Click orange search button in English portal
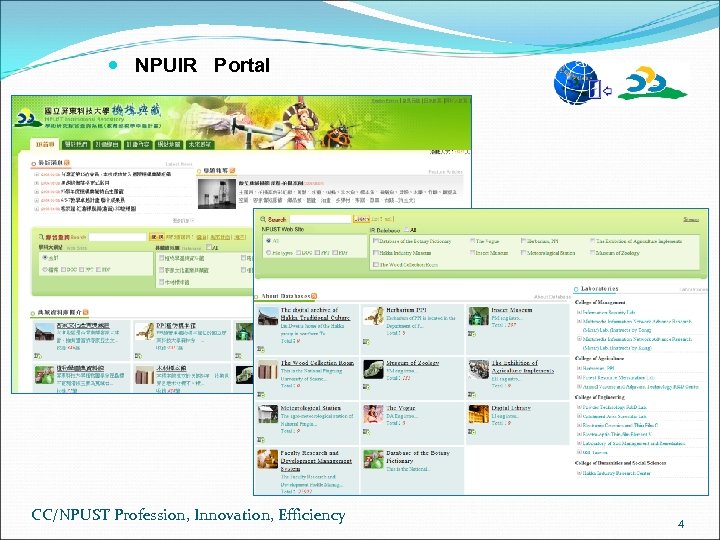The width and height of the screenshot is (720, 540). coord(361,219)
